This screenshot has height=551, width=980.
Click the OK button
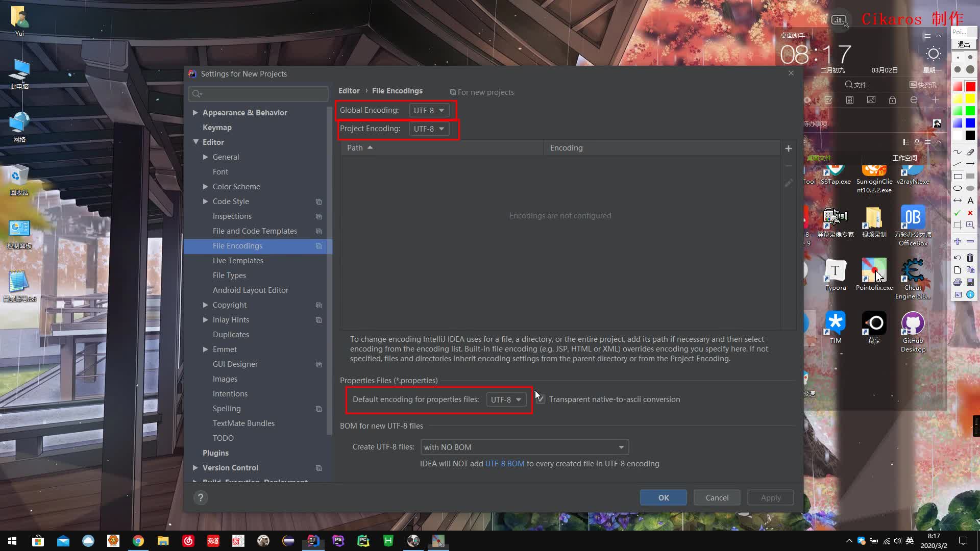[x=663, y=498]
